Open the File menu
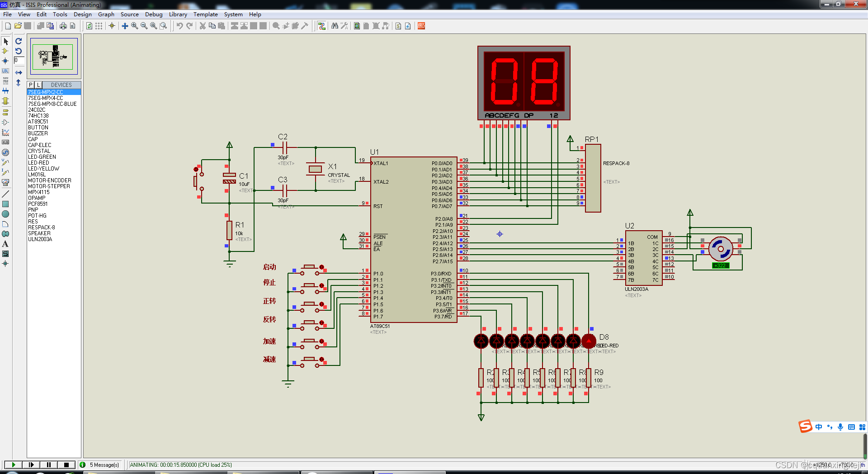 click(x=7, y=14)
